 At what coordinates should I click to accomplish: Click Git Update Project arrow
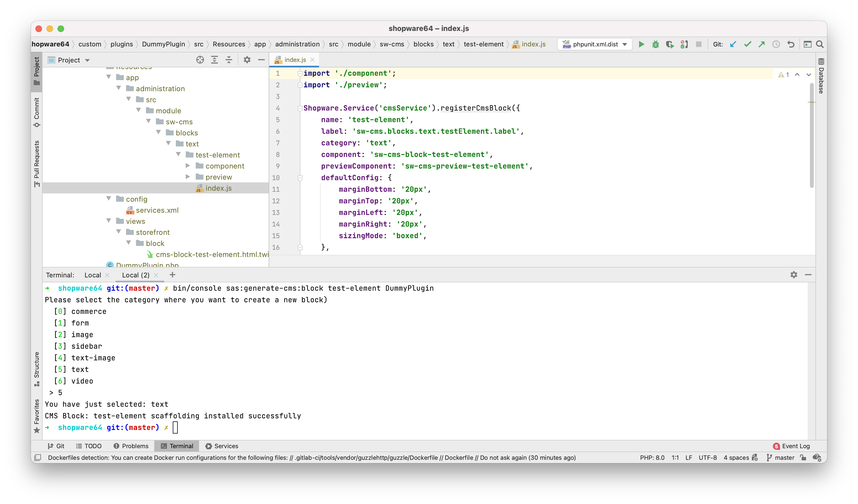tap(733, 44)
